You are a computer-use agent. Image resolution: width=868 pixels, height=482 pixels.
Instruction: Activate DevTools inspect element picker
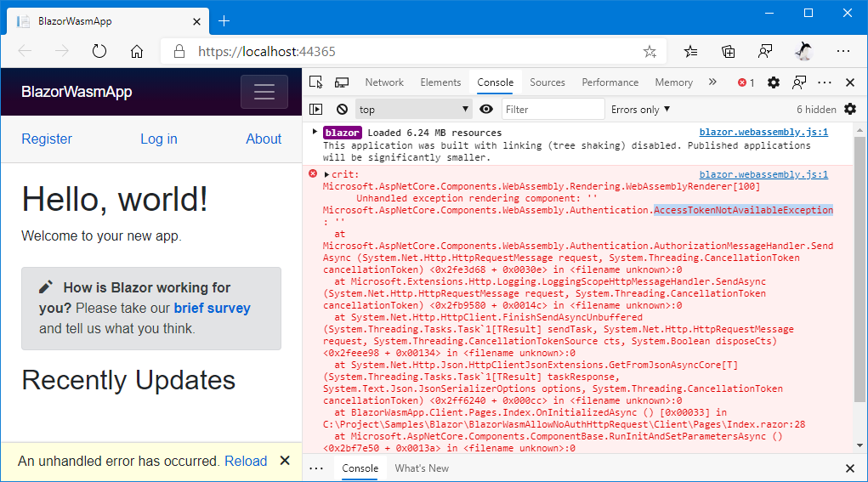click(315, 82)
